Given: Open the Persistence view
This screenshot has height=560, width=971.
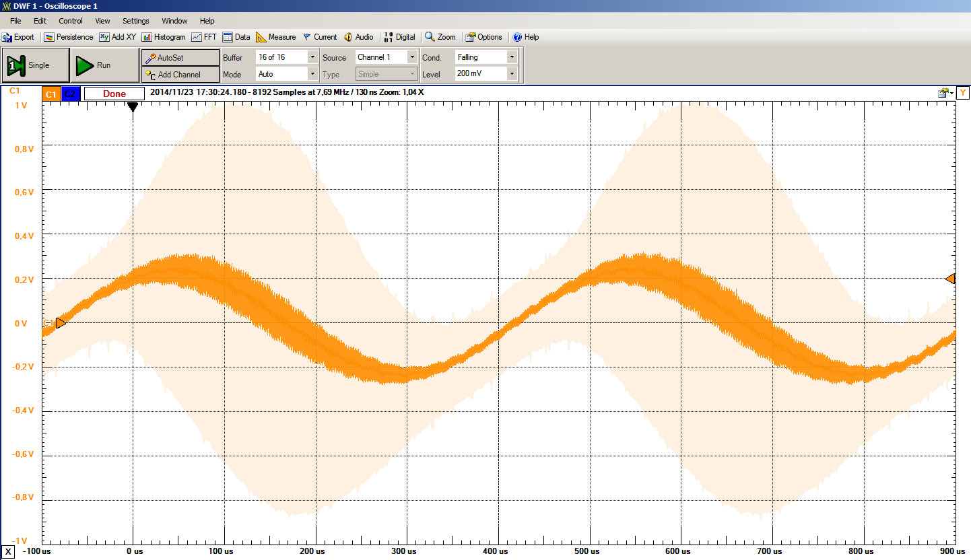Looking at the screenshot, I should pos(69,37).
